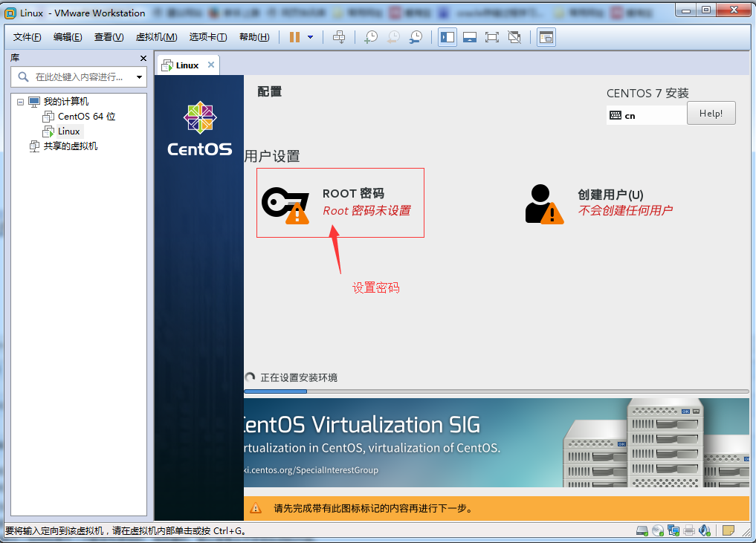Open the 帮助(H) menu

tap(254, 37)
